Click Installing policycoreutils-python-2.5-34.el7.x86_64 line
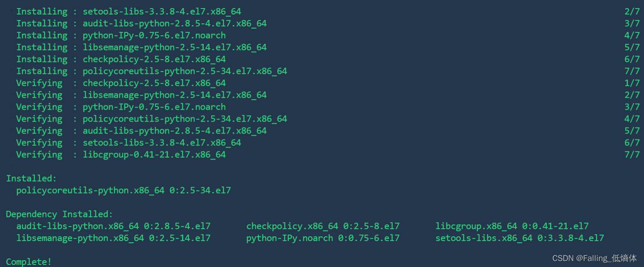Image resolution: width=644 pixels, height=267 pixels. (152, 71)
